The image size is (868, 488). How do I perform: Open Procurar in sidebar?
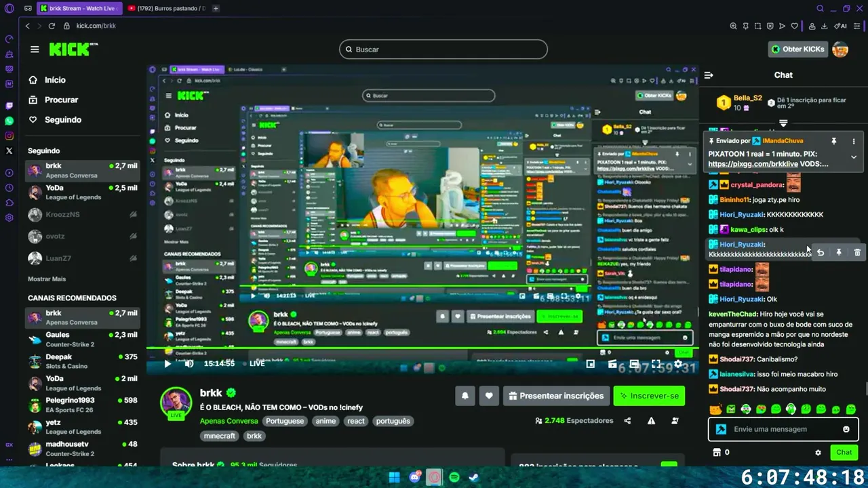pyautogui.click(x=54, y=100)
